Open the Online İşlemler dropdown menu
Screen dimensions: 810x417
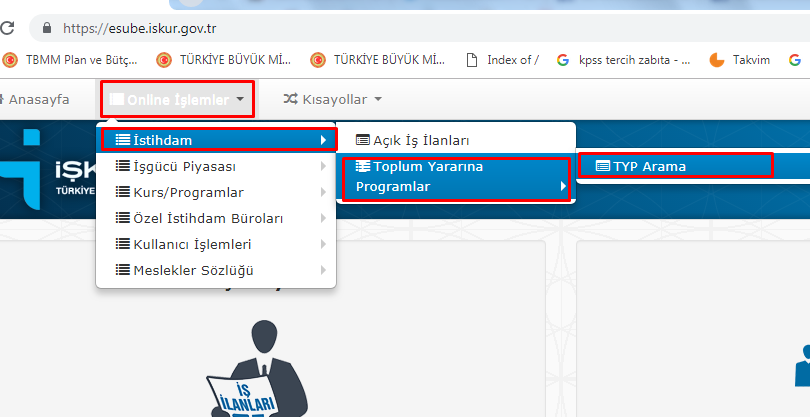[x=177, y=99]
